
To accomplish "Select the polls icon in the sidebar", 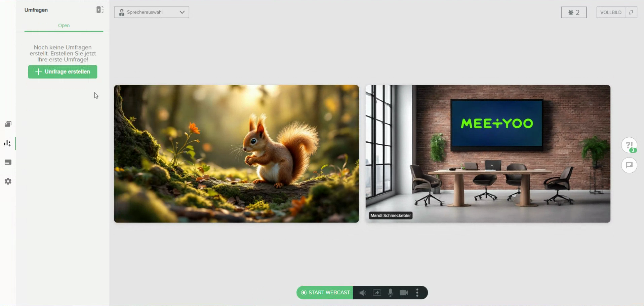I will pos(8,143).
